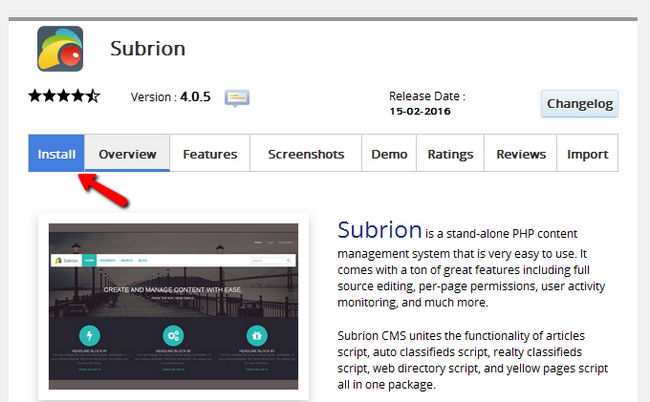View the Screenshots tab
650x402 pixels.
point(306,153)
